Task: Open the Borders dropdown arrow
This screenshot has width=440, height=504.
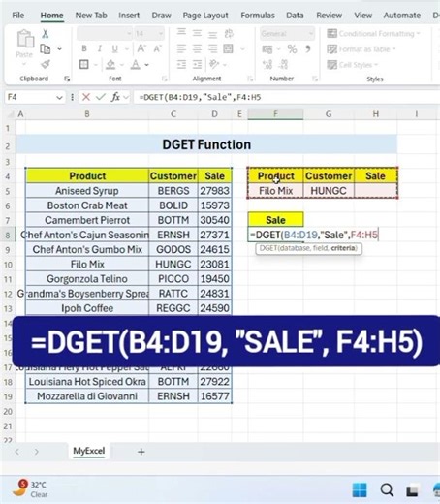Action: (x=96, y=65)
